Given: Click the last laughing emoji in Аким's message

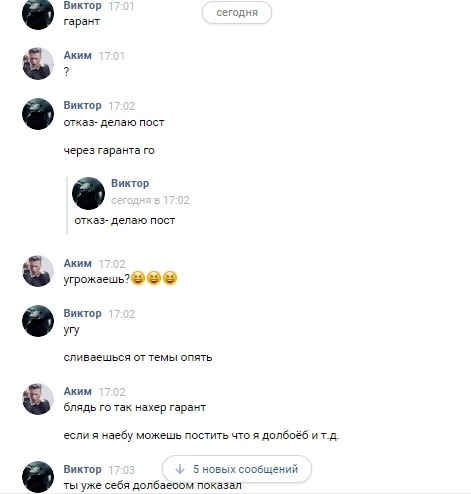Looking at the screenshot, I should click(x=170, y=278).
